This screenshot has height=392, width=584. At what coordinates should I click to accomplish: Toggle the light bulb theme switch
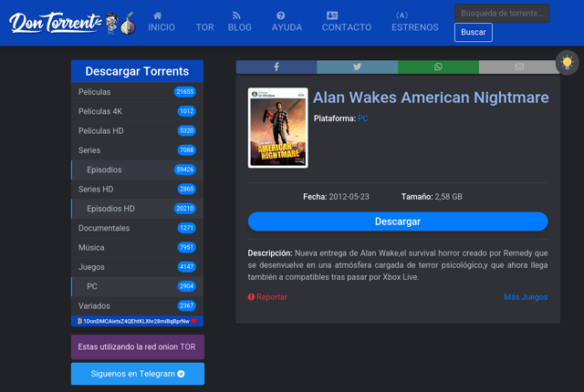[x=568, y=63]
